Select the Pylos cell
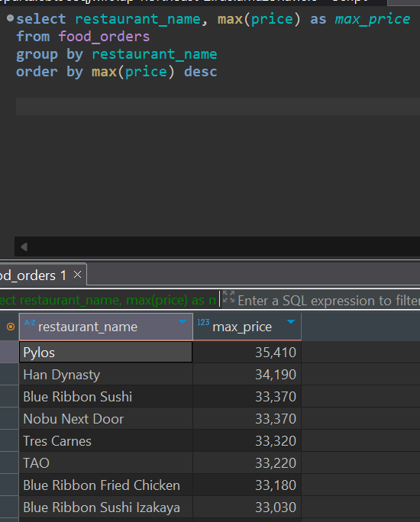Viewport: 420px width, 522px height. 106,352
